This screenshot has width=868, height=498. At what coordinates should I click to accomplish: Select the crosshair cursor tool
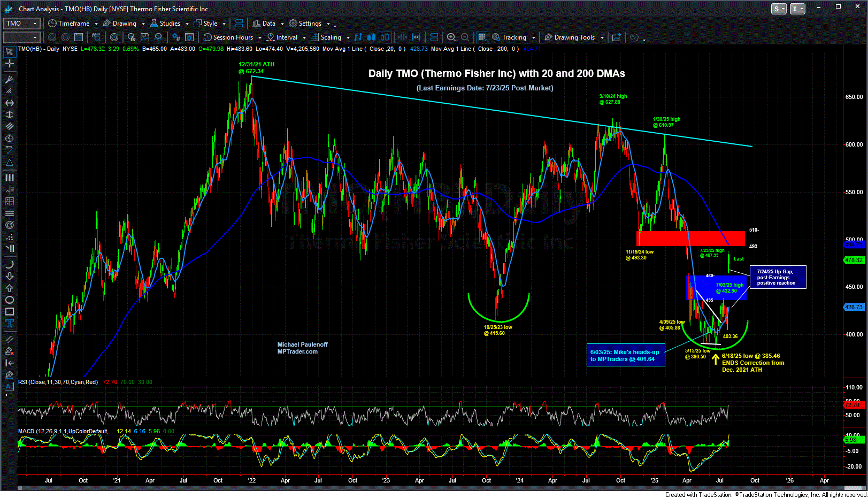[9, 64]
